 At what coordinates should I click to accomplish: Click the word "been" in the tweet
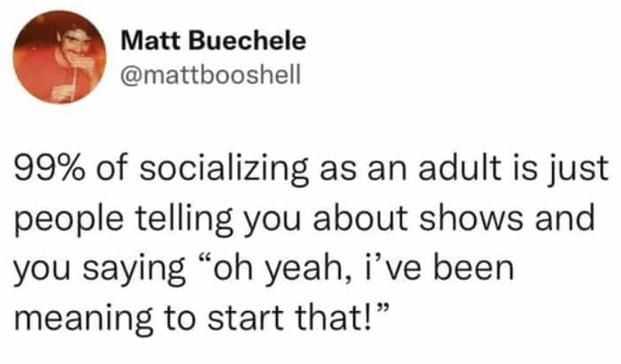(x=473, y=266)
